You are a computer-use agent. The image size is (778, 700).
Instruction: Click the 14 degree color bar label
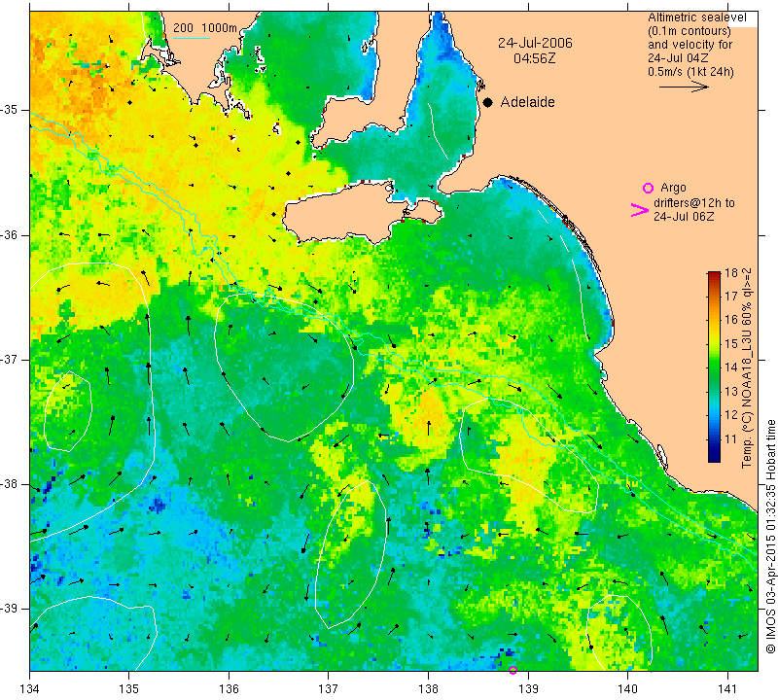[x=731, y=367]
